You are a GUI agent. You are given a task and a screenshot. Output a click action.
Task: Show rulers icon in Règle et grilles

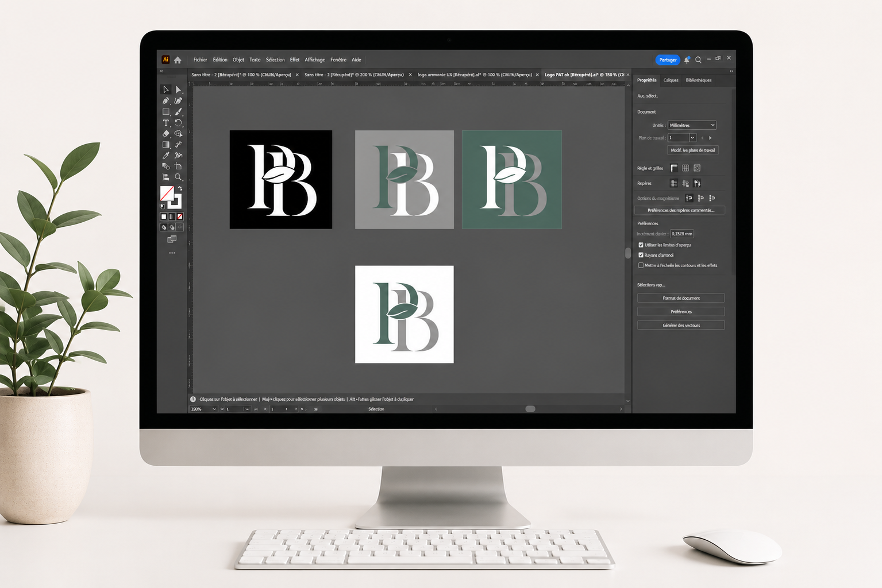click(674, 168)
